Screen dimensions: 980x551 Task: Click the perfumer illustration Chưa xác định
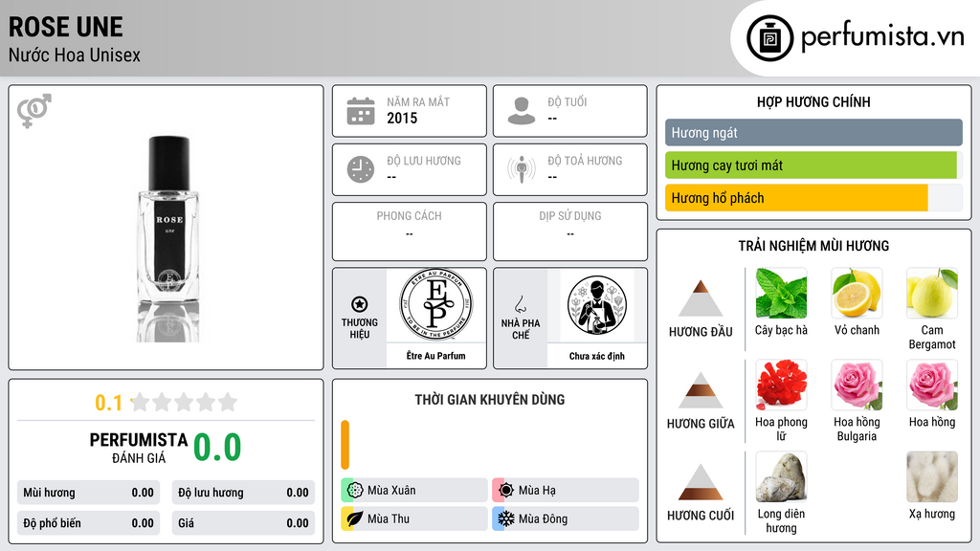click(x=597, y=305)
